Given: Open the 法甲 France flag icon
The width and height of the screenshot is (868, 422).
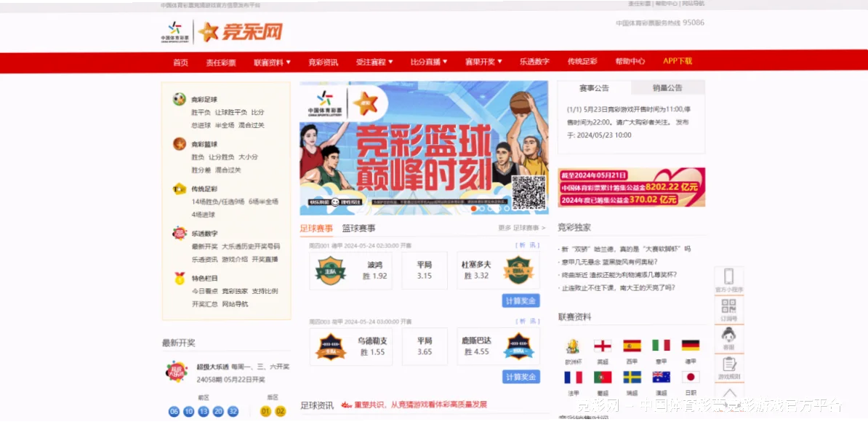Looking at the screenshot, I should (573, 378).
